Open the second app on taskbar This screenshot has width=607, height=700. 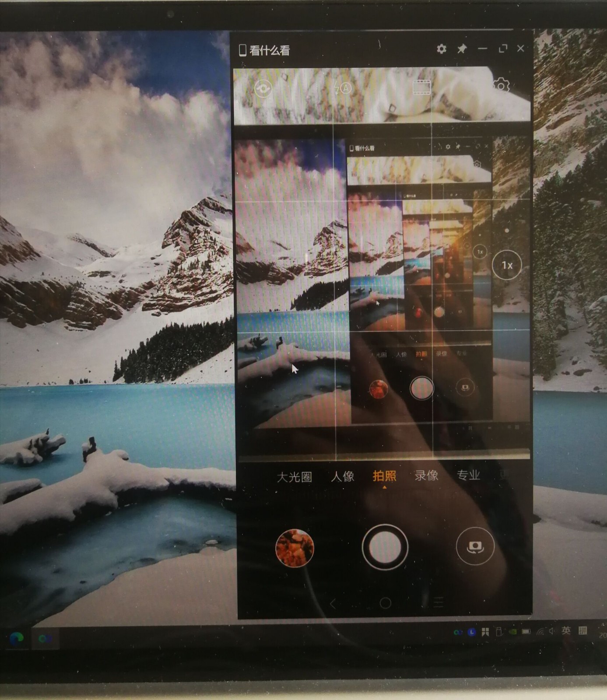(x=45, y=639)
